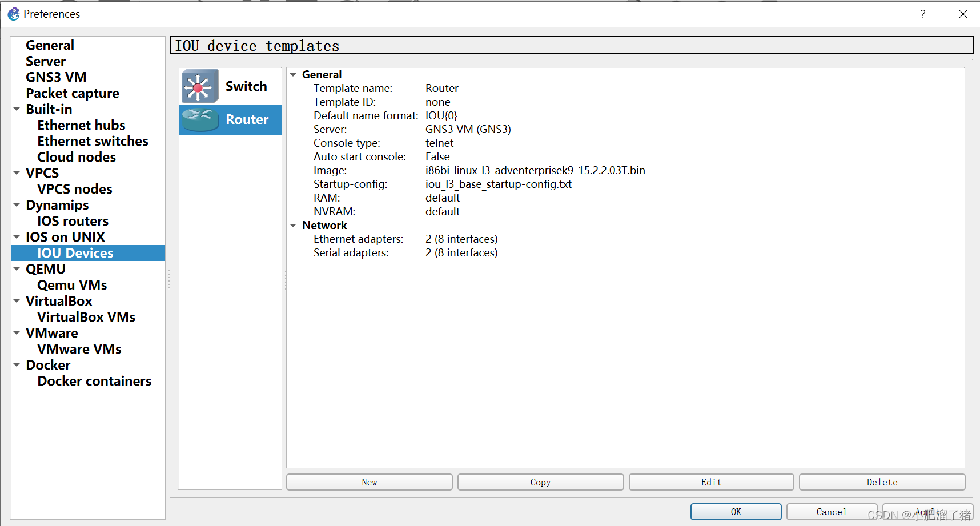Confirm preferences with OK
This screenshot has width=980, height=526.
(736, 512)
